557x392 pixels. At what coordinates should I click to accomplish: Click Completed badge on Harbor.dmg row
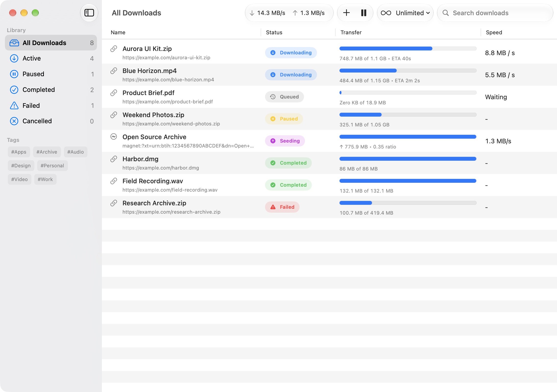[x=288, y=163]
